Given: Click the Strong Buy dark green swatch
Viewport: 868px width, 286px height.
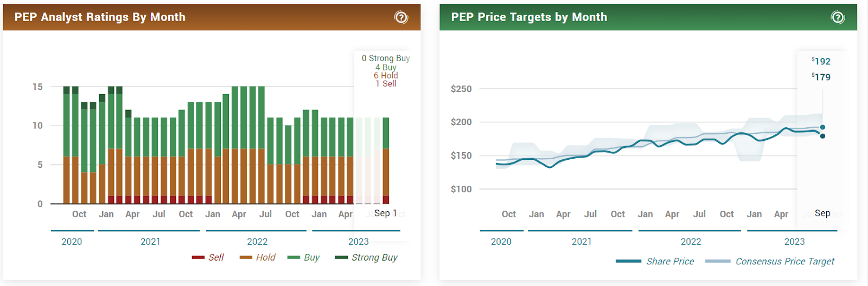Looking at the screenshot, I should pyautogui.click(x=341, y=257).
